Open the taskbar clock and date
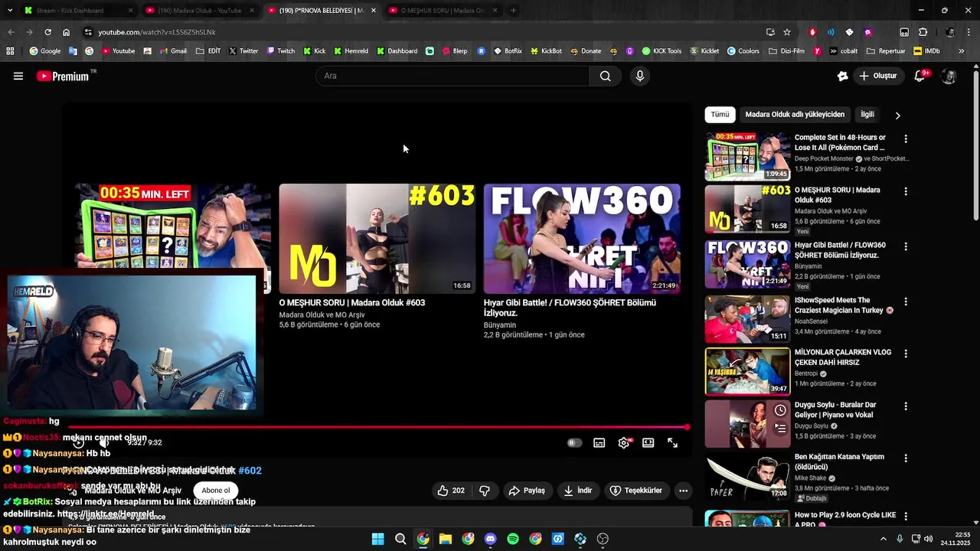 [957, 539]
